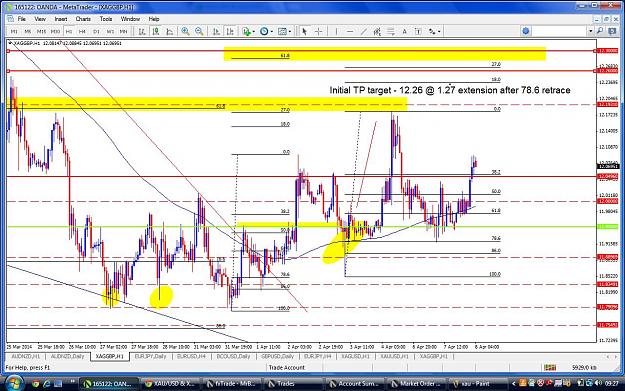
Task: Expand the search field dropdown arrow
Action: (x=591, y=31)
